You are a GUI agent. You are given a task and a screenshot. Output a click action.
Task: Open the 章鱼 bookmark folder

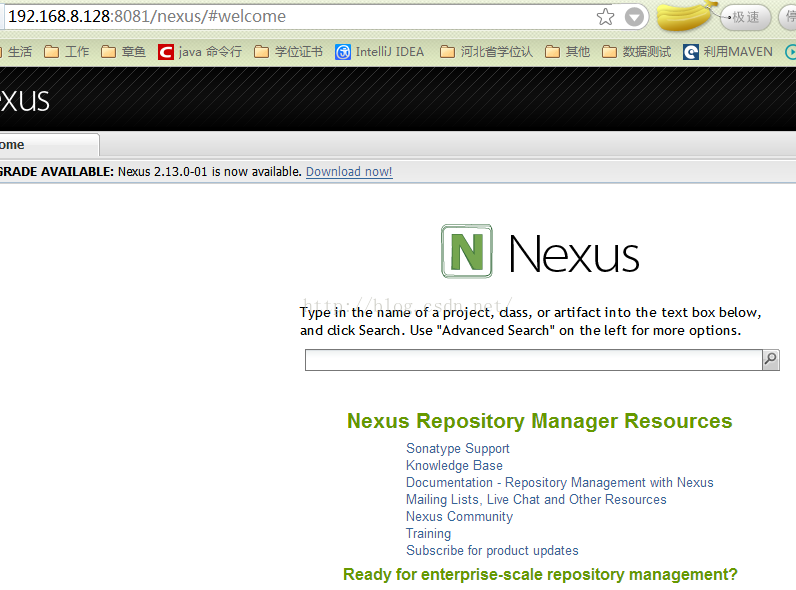click(123, 52)
